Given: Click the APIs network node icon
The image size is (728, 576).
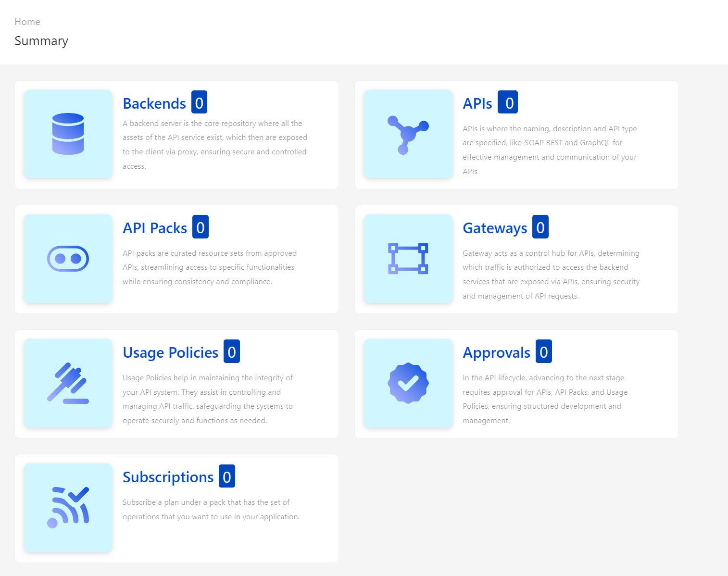Looking at the screenshot, I should [408, 134].
